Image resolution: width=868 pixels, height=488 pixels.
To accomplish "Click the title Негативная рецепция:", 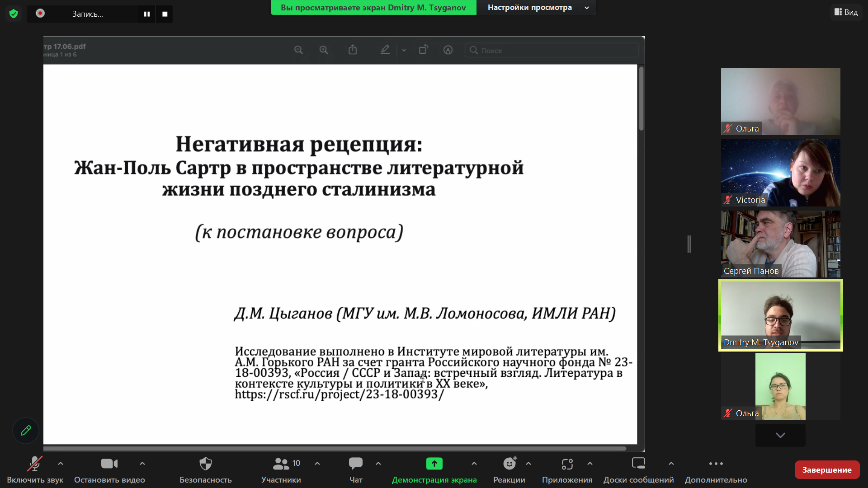I will (299, 144).
